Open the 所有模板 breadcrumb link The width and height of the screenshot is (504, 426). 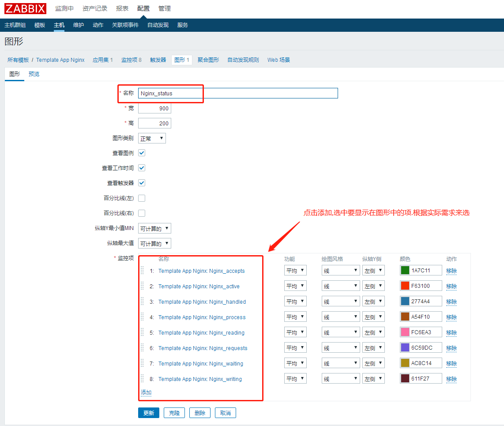(x=18, y=60)
